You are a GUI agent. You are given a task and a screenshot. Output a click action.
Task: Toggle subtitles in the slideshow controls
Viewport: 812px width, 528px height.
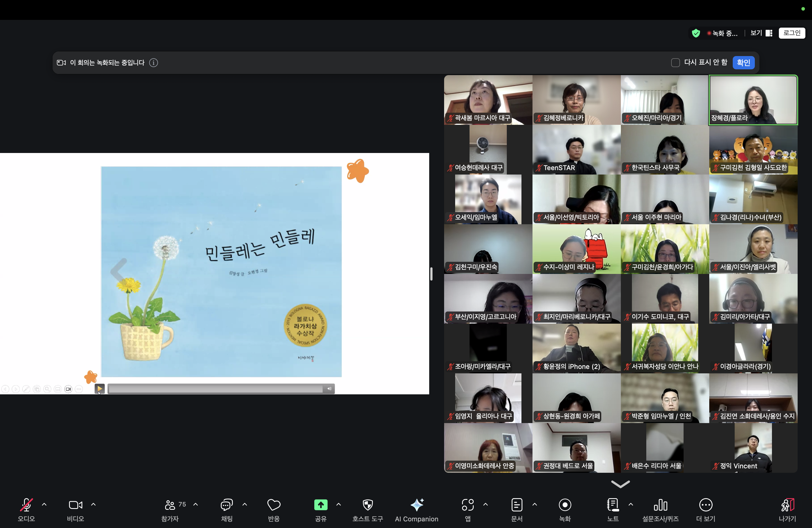[58, 389]
